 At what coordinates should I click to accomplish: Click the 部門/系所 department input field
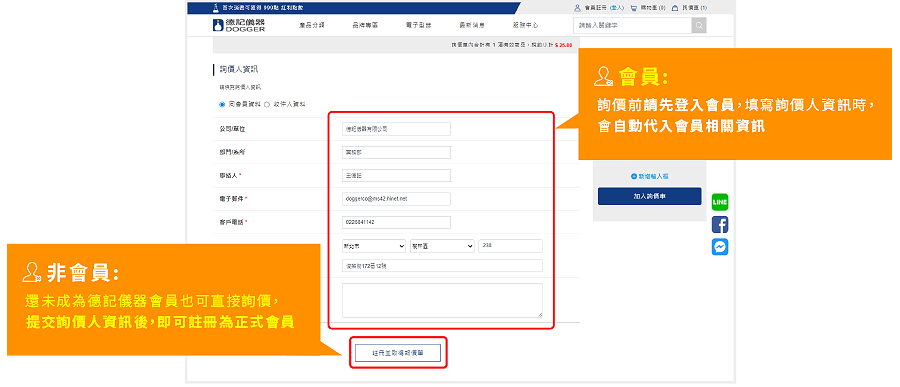coord(396,152)
